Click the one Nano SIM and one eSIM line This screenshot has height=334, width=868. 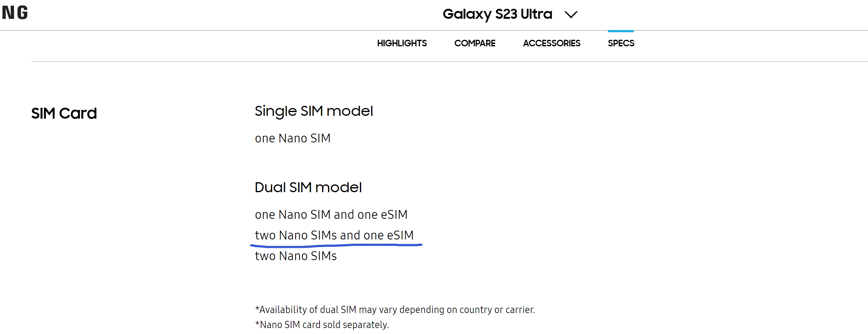click(x=331, y=214)
